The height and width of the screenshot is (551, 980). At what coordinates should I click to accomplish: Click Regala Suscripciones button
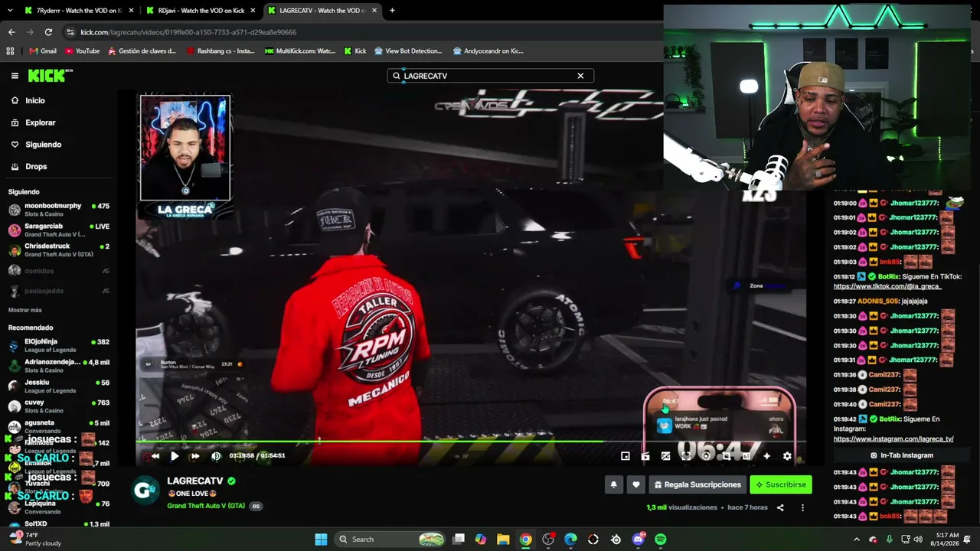[x=698, y=484]
